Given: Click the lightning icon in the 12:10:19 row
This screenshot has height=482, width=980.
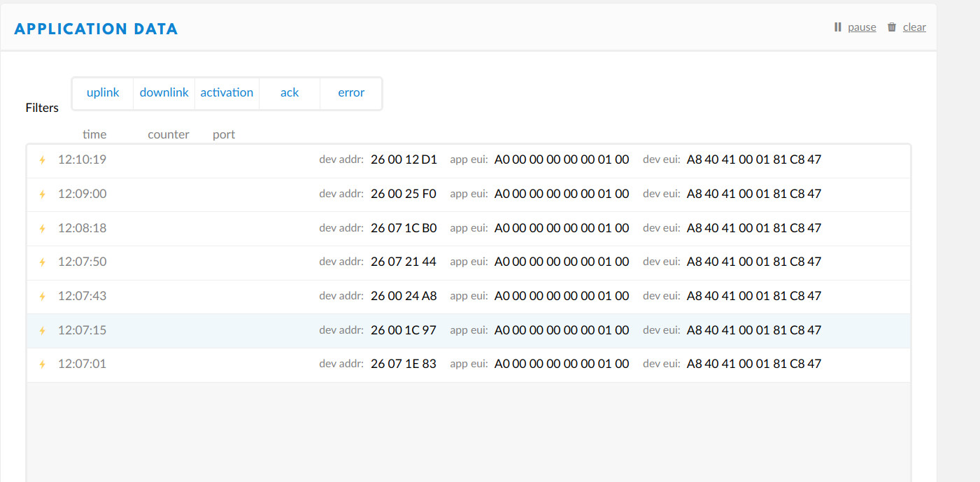Looking at the screenshot, I should point(42,160).
